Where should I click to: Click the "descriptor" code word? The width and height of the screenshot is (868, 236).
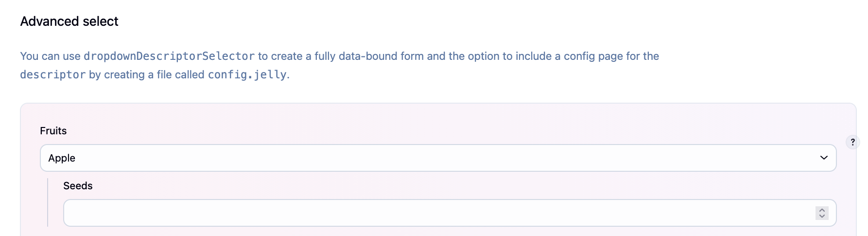[x=52, y=75]
